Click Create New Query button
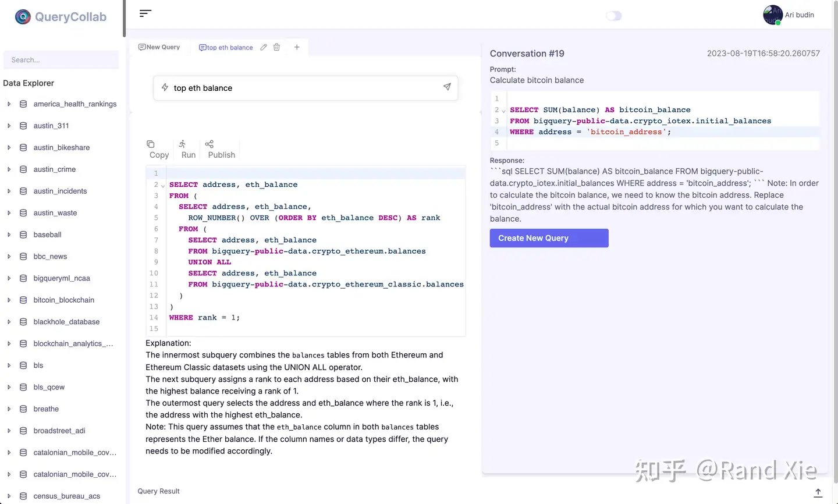The height and width of the screenshot is (504, 838). [549, 238]
